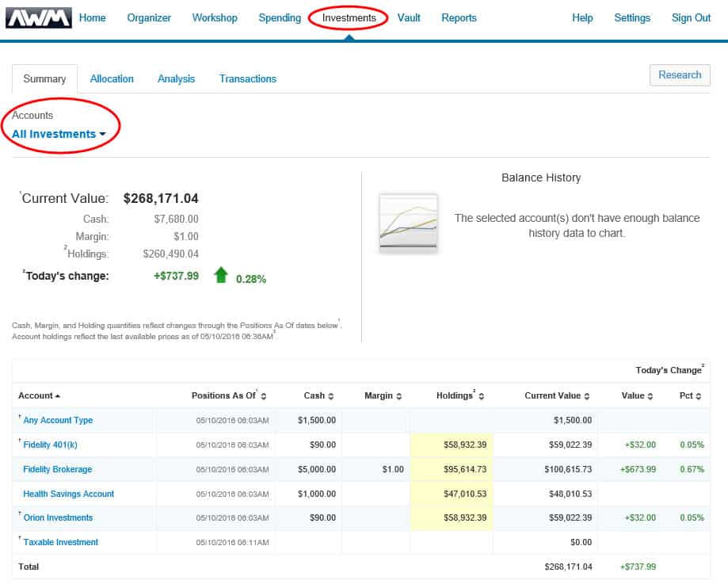The height and width of the screenshot is (588, 728).
Task: Click the Balance History chart thumbnail
Action: (x=409, y=223)
